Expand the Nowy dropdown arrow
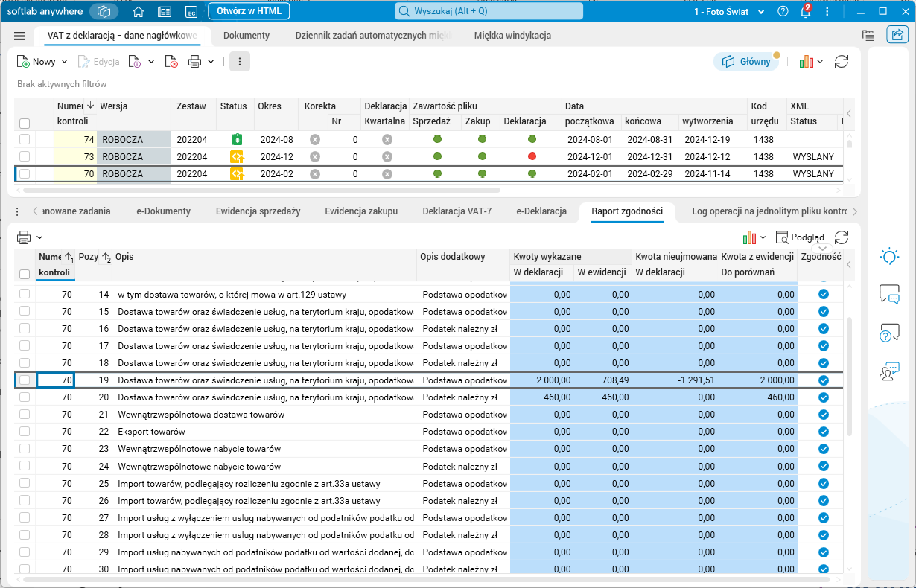916x588 pixels. (x=64, y=62)
